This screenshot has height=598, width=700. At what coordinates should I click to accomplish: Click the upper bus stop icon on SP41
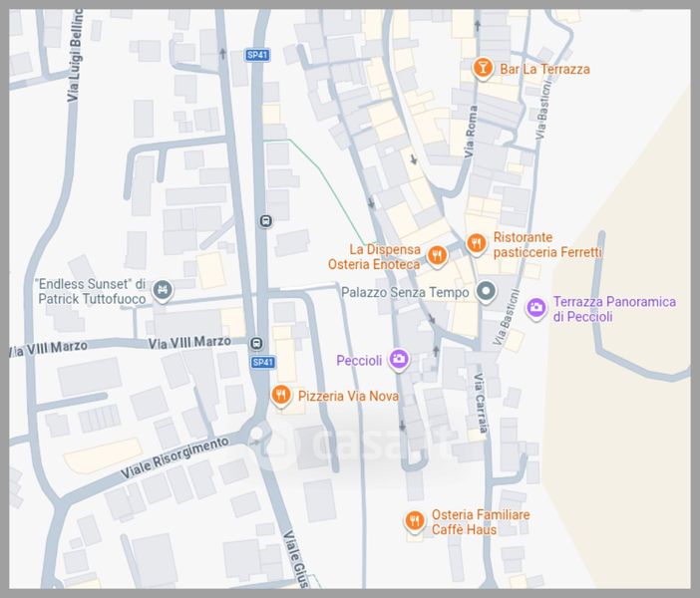pos(265,220)
